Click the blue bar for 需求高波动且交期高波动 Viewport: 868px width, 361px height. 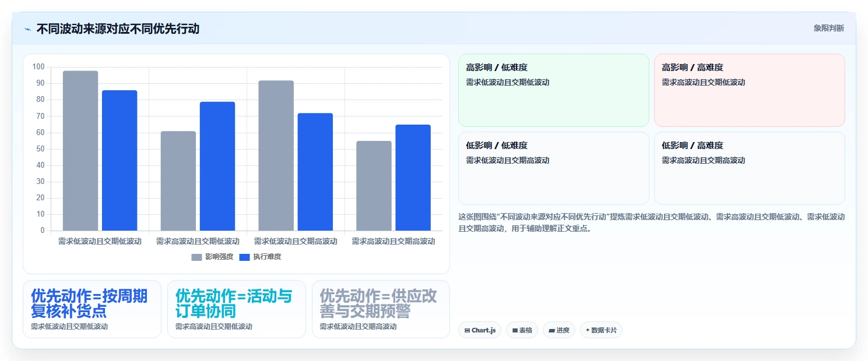(413, 178)
